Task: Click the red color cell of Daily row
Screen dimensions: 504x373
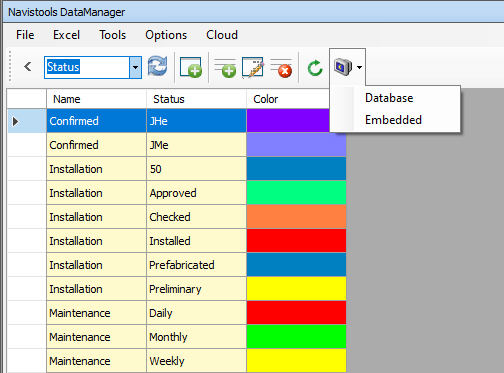Action: coord(296,313)
